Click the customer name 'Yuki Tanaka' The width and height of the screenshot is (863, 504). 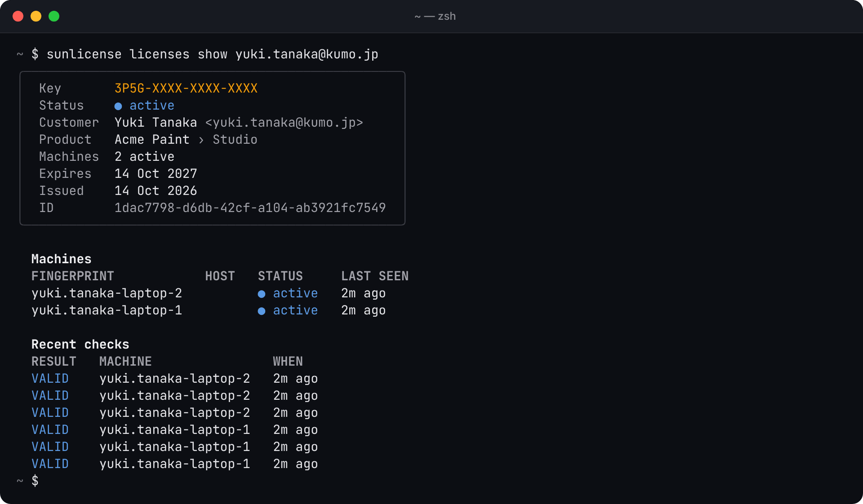coord(156,123)
